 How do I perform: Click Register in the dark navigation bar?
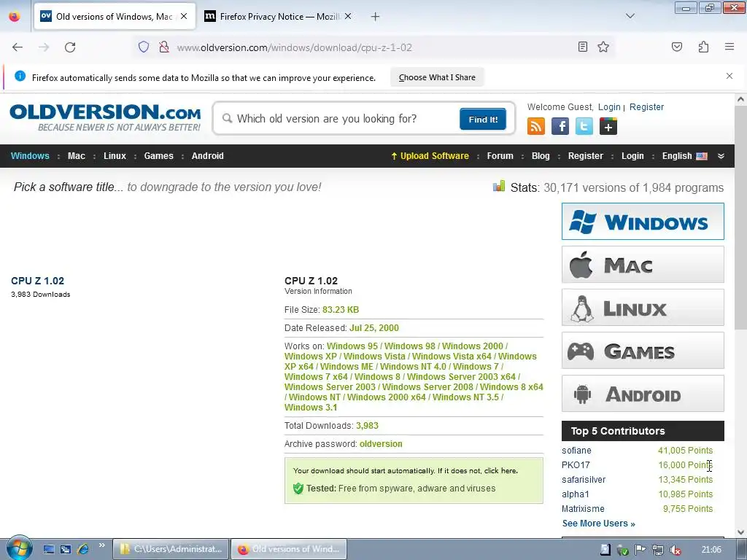(x=586, y=156)
